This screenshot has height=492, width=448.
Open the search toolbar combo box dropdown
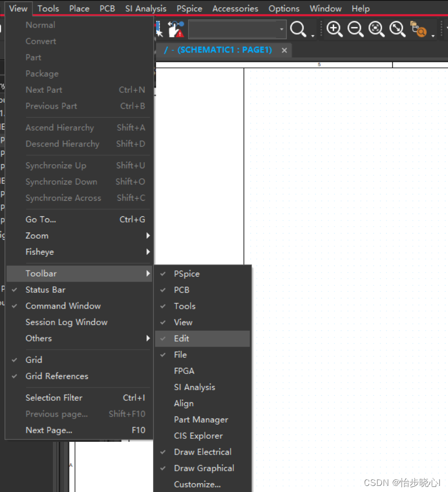pos(282,29)
